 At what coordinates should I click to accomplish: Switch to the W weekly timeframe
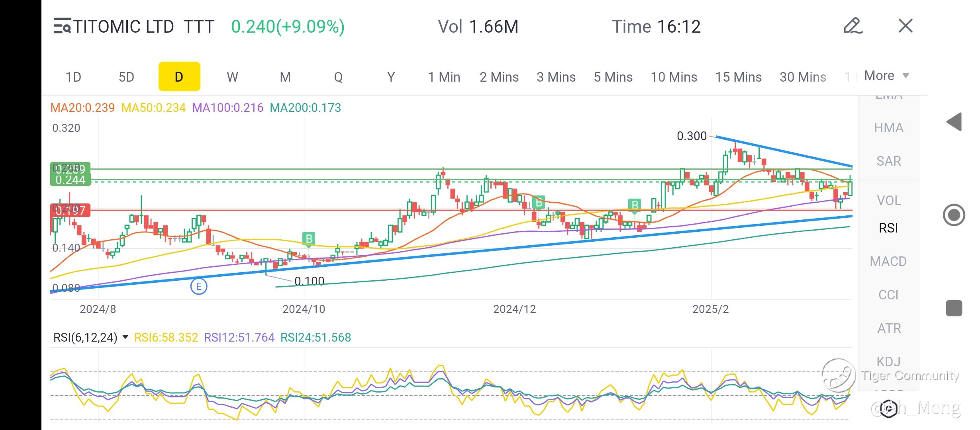point(232,77)
